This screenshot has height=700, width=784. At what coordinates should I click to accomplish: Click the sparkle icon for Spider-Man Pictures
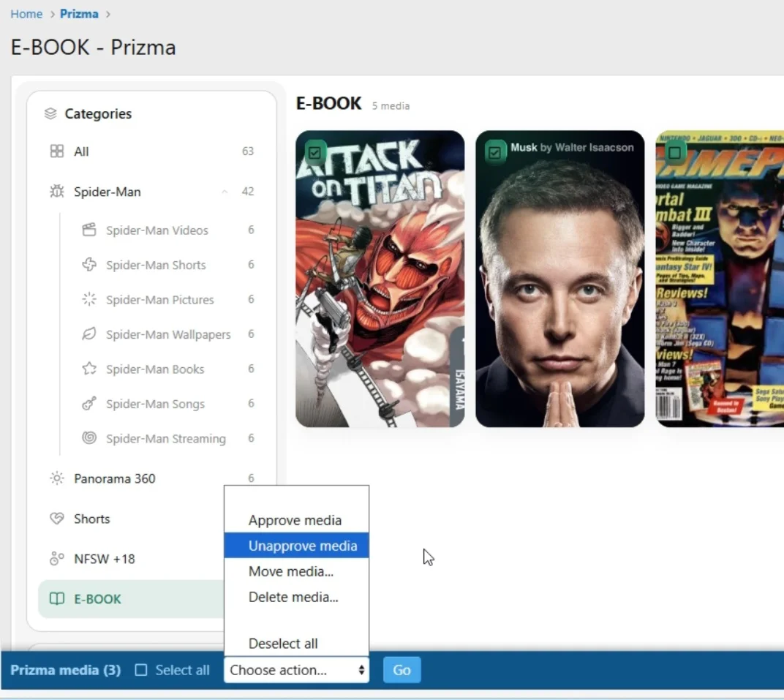point(89,299)
